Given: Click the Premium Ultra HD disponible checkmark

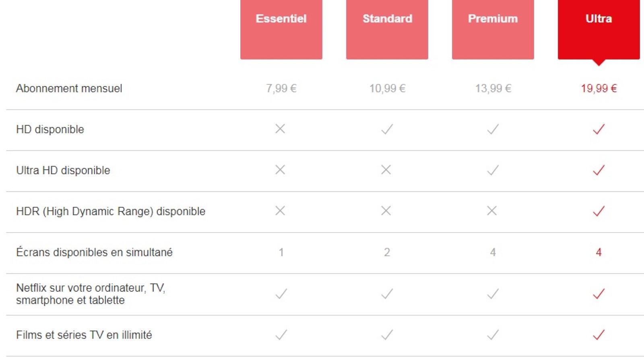Looking at the screenshot, I should [493, 170].
